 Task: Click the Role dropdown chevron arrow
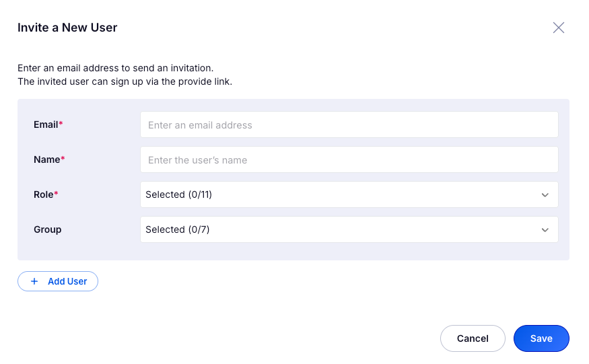pyautogui.click(x=545, y=195)
